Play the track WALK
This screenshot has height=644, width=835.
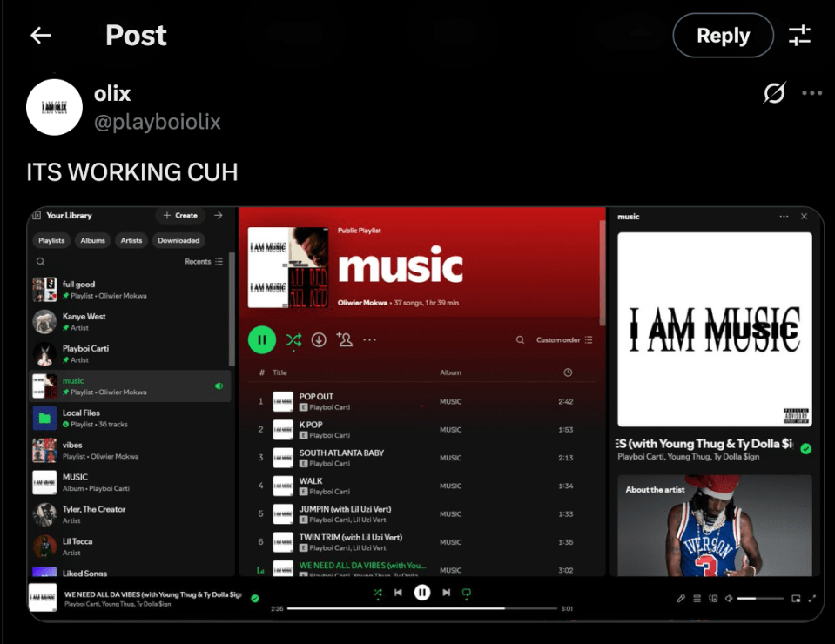pos(422,486)
